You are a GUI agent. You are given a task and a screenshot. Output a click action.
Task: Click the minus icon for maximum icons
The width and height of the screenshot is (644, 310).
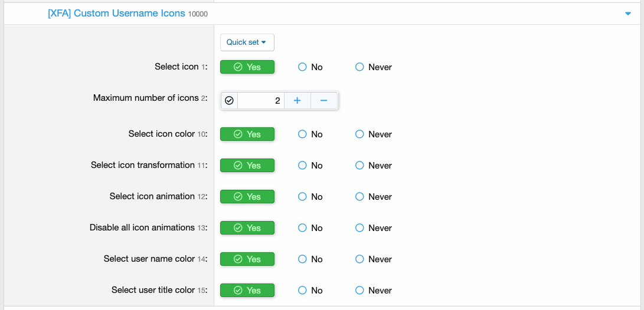click(x=323, y=100)
